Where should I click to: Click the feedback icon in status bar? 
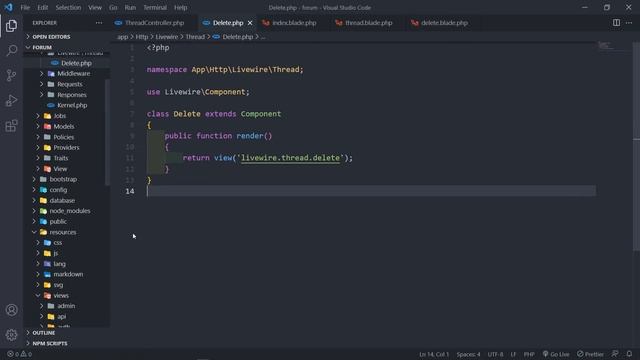(x=615, y=354)
